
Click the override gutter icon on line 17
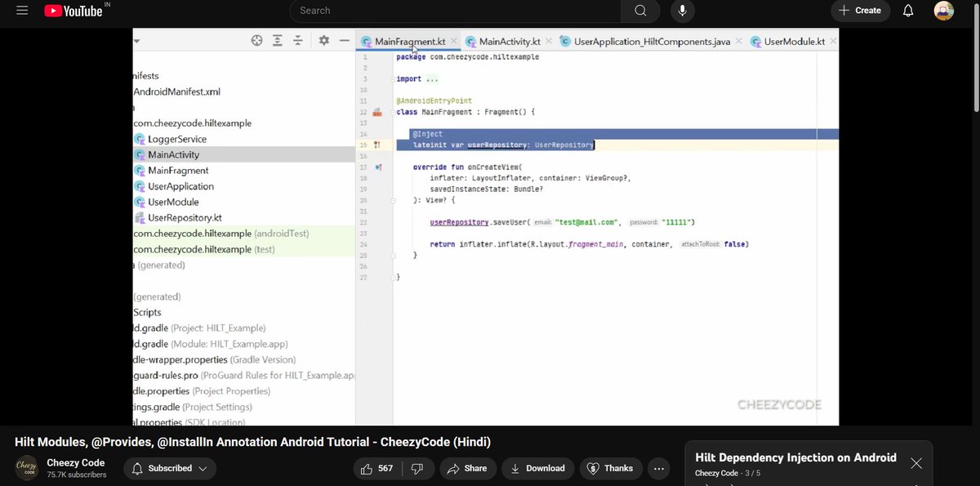[x=377, y=167]
